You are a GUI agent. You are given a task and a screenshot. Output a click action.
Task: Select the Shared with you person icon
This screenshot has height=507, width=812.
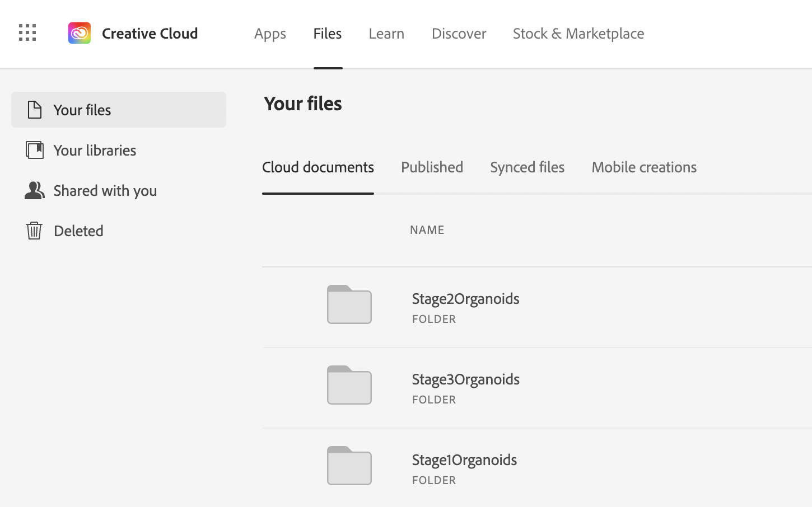[34, 190]
